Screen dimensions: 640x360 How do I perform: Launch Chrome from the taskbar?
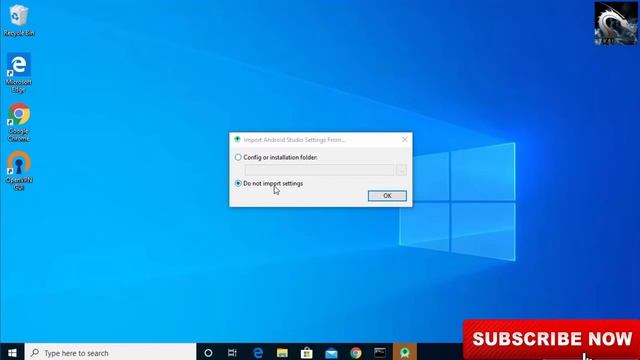(356, 353)
